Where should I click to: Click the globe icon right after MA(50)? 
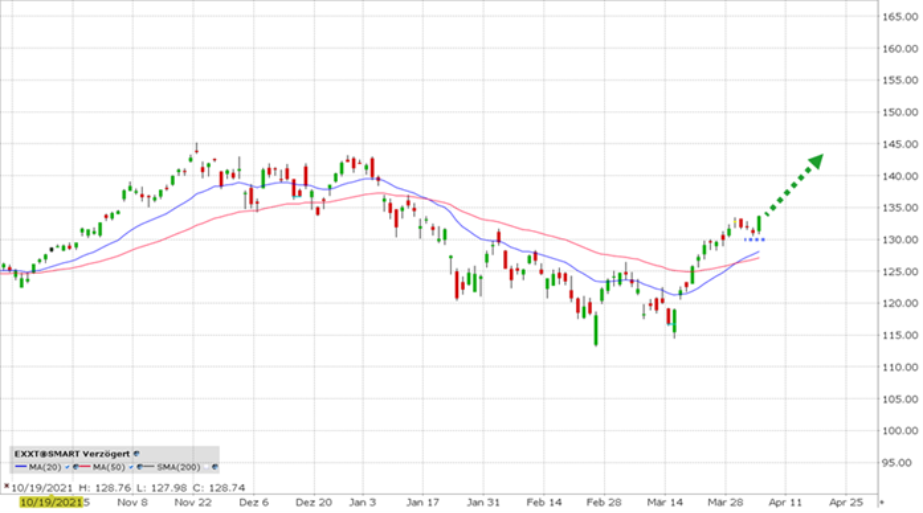click(140, 466)
